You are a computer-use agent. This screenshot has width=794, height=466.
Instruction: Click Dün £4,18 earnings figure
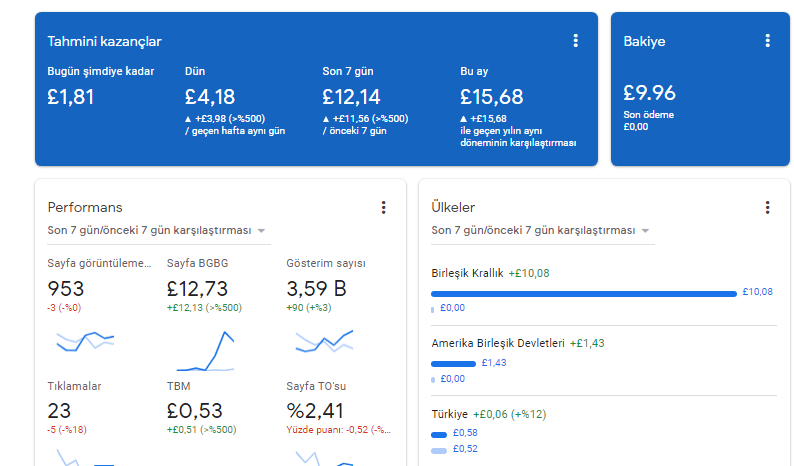click(210, 97)
